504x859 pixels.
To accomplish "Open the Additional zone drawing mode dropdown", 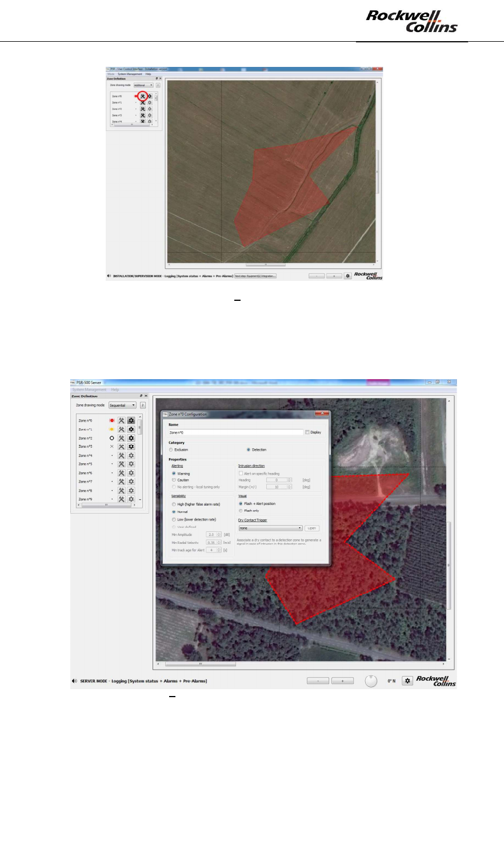I will [143, 85].
